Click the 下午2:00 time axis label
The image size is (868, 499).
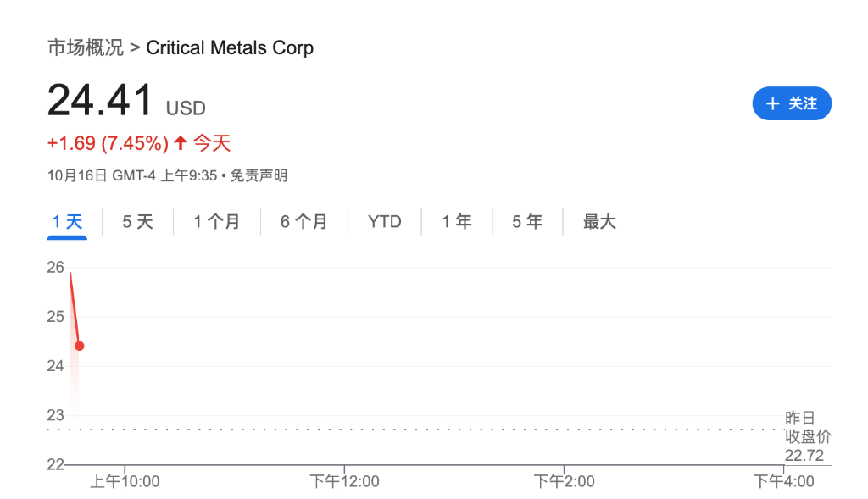(564, 482)
